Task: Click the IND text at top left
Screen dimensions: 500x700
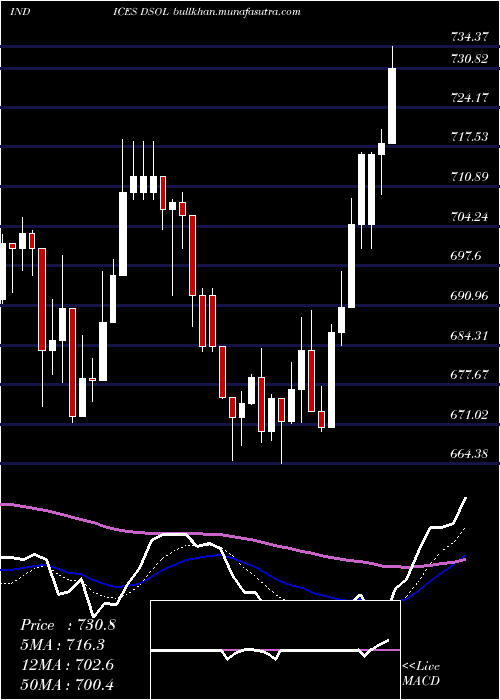Action: tap(20, 12)
